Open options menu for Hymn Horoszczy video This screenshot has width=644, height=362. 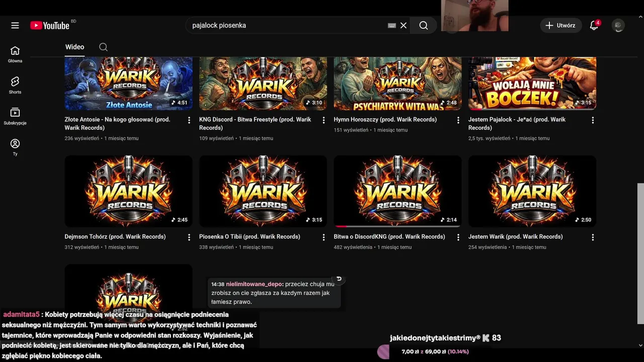coord(458,120)
